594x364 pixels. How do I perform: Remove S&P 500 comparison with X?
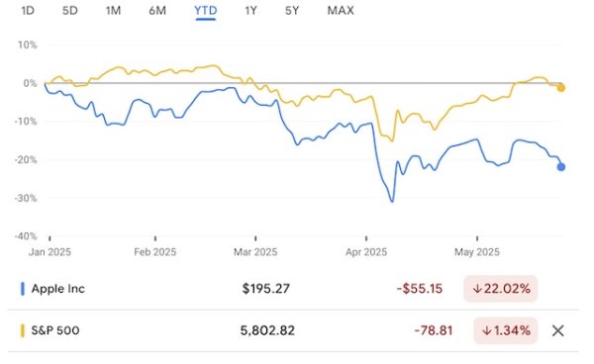(557, 330)
